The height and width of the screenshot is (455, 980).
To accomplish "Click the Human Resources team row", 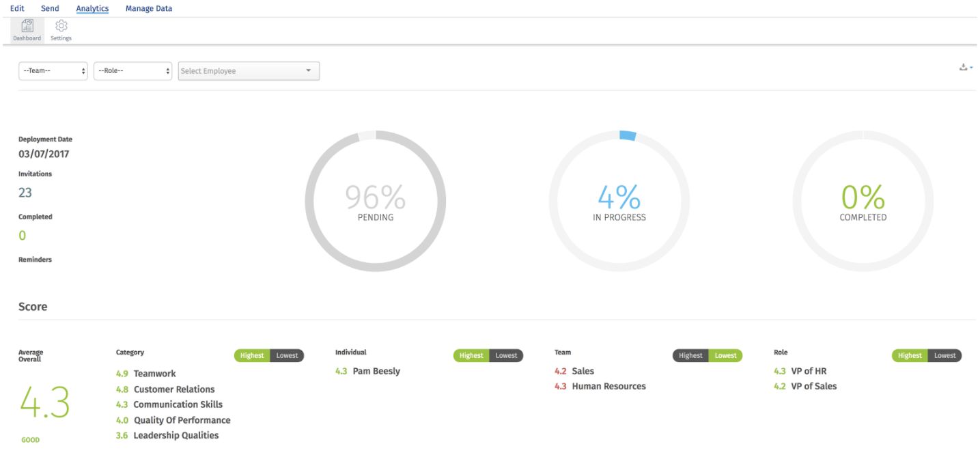I will coord(600,386).
